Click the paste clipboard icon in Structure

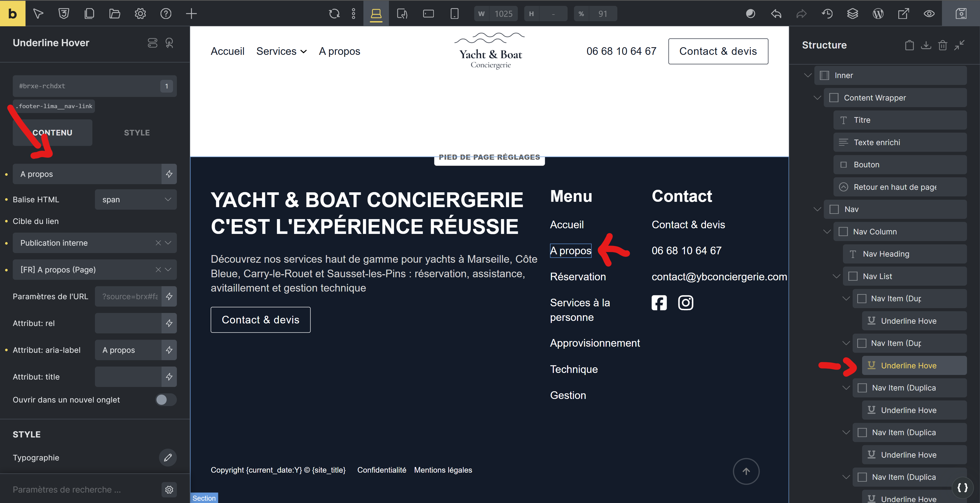coord(909,45)
